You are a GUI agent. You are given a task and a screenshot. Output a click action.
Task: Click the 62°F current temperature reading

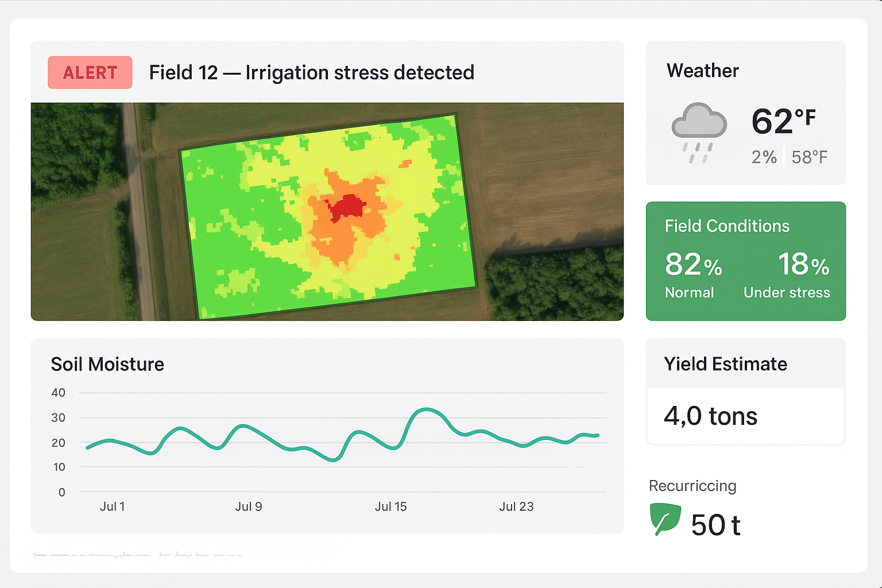[783, 121]
